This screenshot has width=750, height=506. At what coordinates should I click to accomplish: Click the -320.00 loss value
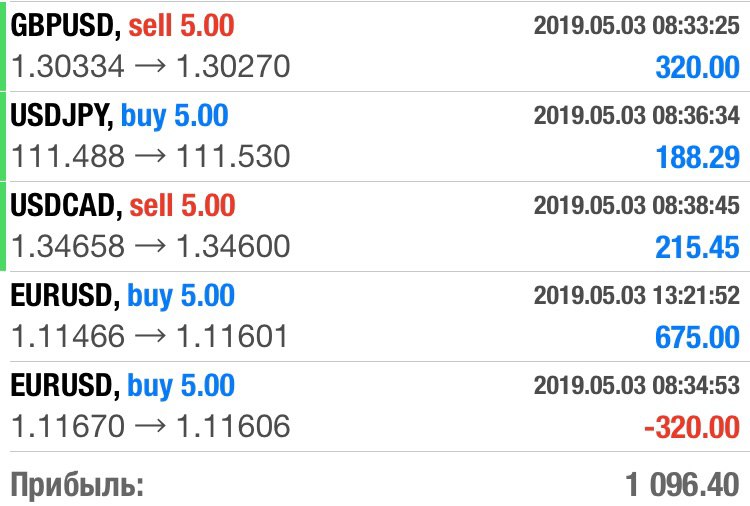point(692,427)
